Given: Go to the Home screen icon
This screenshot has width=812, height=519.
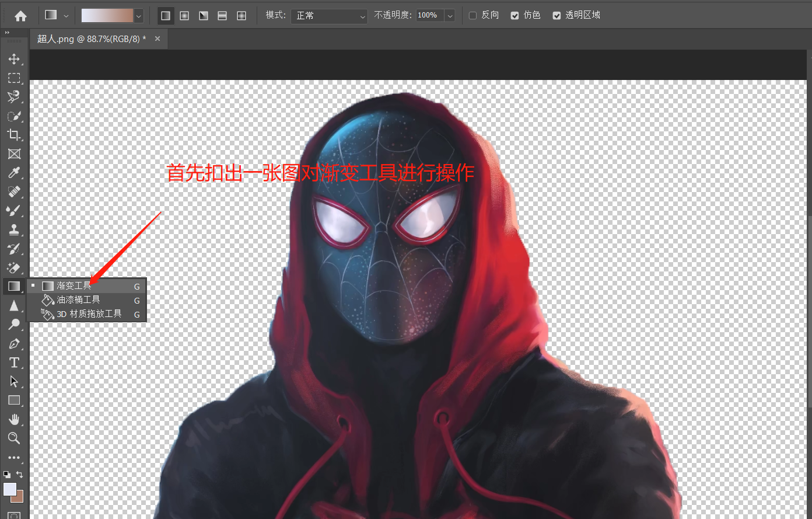Looking at the screenshot, I should click(20, 16).
